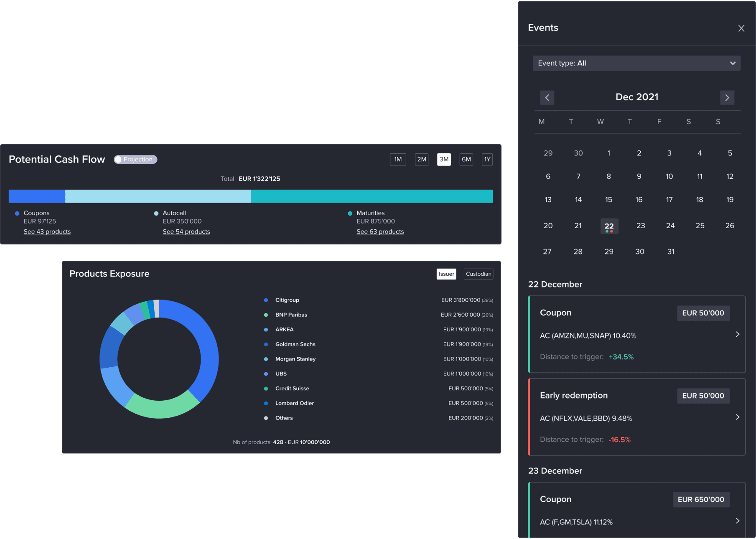
Task: Select December 22 in calendar
Action: tap(609, 226)
